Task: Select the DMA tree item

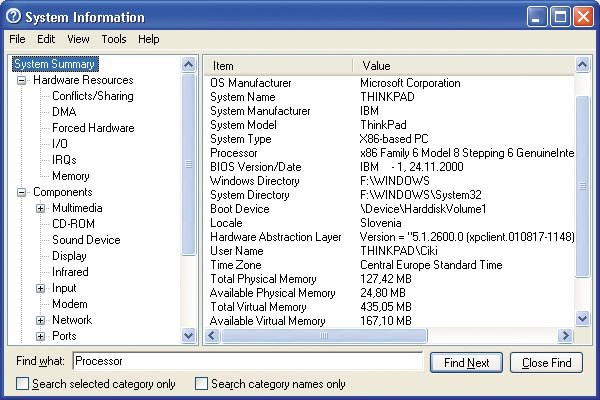Action: coord(64,112)
